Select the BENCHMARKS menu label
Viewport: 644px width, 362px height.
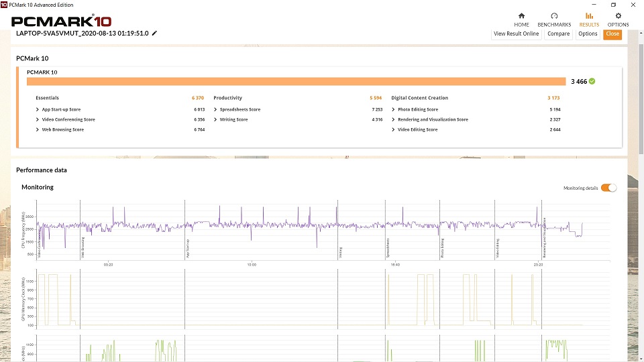pyautogui.click(x=554, y=25)
